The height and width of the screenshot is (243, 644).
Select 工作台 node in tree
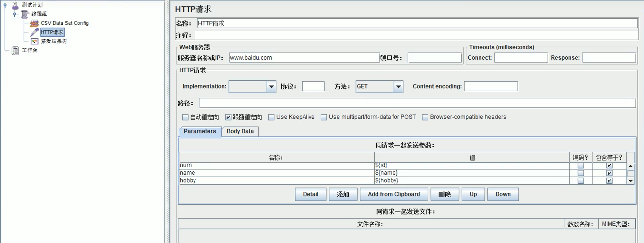tap(30, 50)
